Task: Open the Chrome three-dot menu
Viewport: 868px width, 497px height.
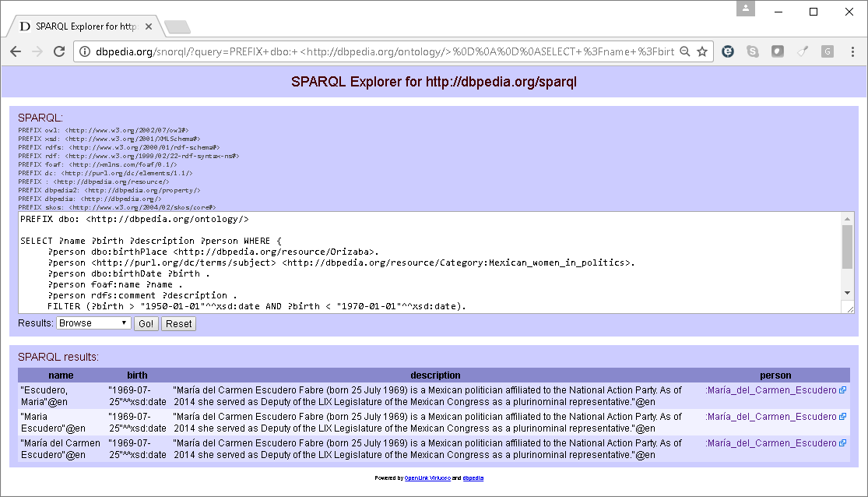Action: coord(852,51)
